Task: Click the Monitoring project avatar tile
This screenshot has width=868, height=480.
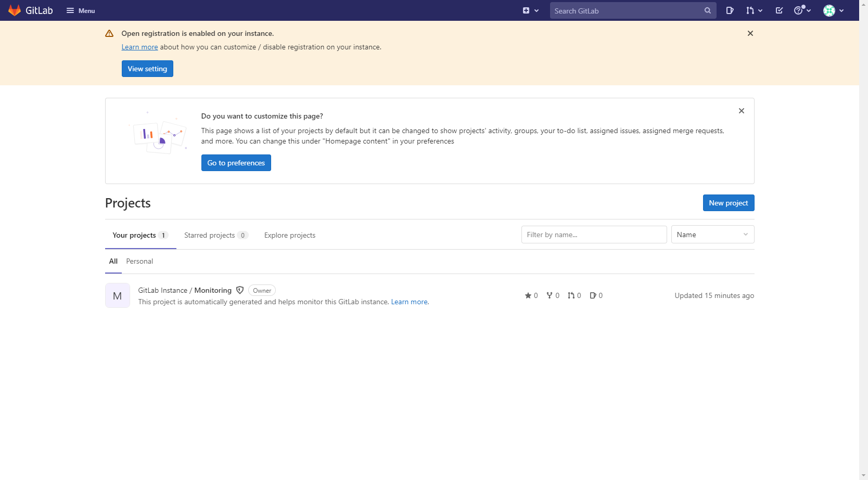Action: (117, 295)
